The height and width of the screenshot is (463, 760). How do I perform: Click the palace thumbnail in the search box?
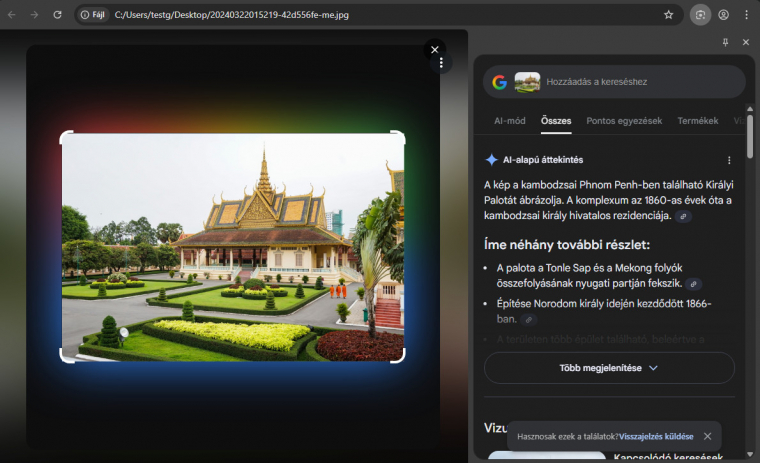[527, 82]
